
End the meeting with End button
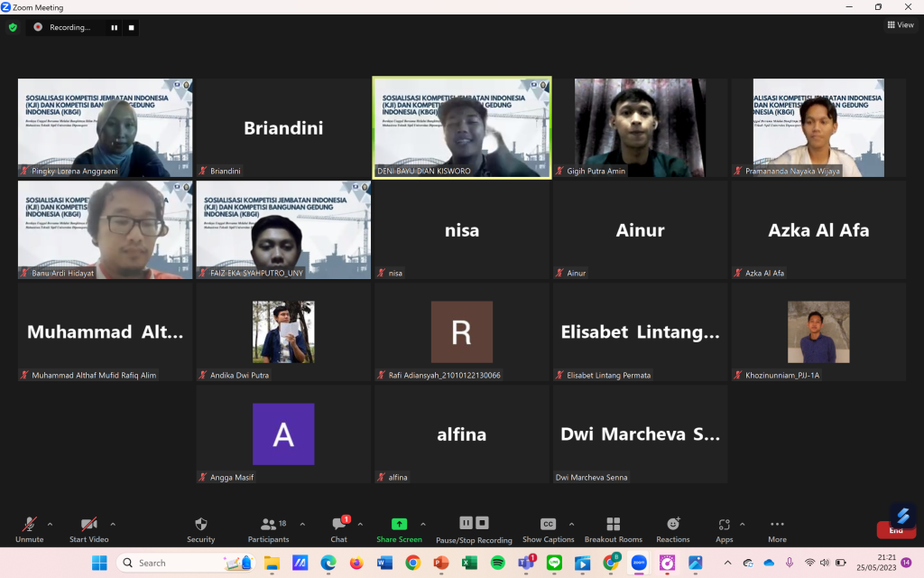895,530
